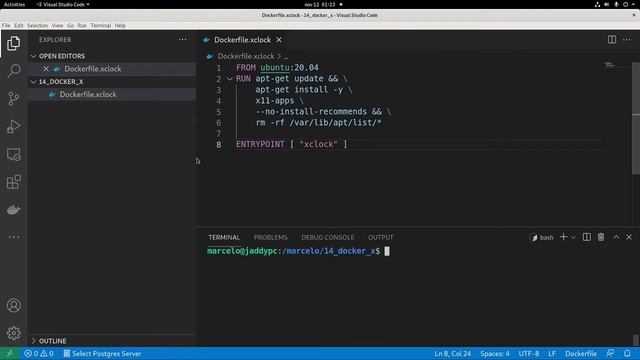Open the Source Control view
The image size is (640, 360).
[x=13, y=98]
